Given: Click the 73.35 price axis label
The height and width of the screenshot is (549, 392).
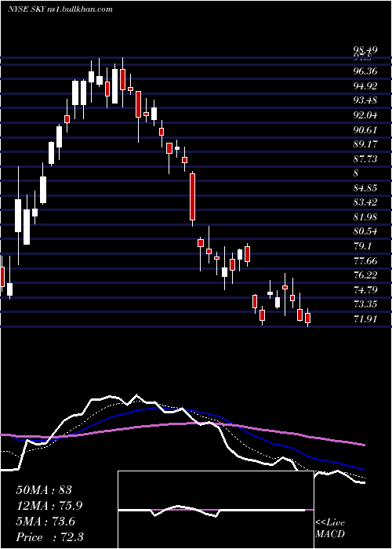Looking at the screenshot, I should (365, 304).
